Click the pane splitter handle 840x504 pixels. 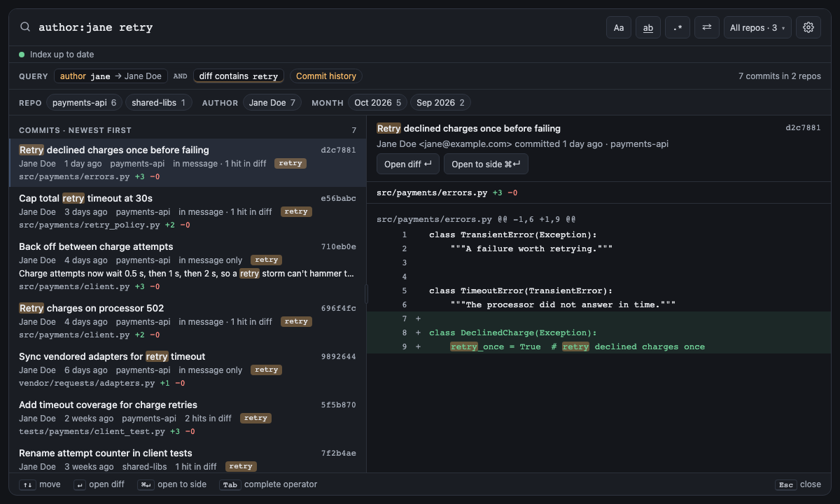coord(366,294)
